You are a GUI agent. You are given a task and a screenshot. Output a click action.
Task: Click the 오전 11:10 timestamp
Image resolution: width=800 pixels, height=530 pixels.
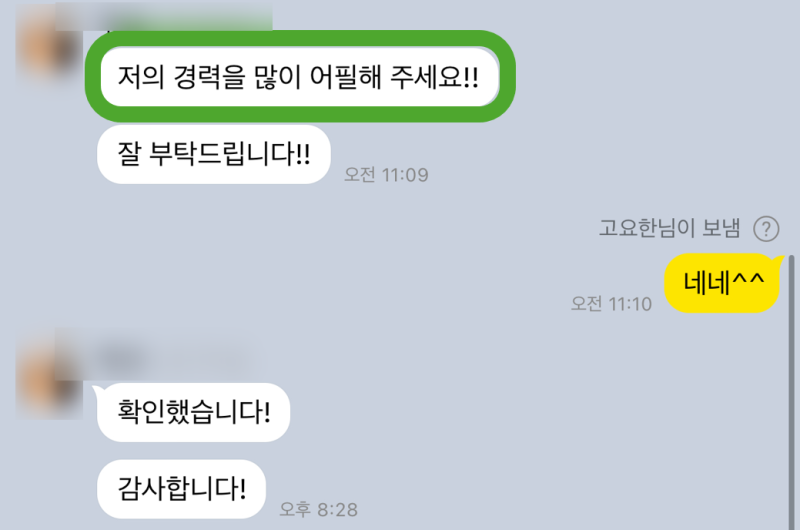(x=611, y=304)
